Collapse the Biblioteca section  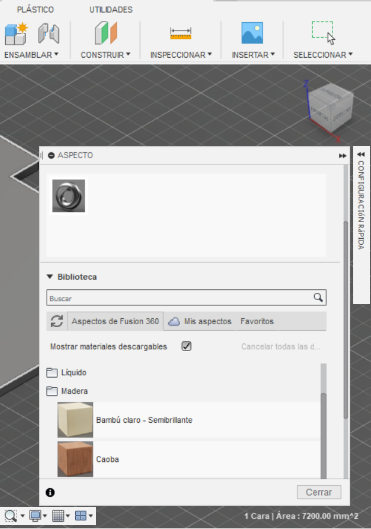(x=50, y=277)
